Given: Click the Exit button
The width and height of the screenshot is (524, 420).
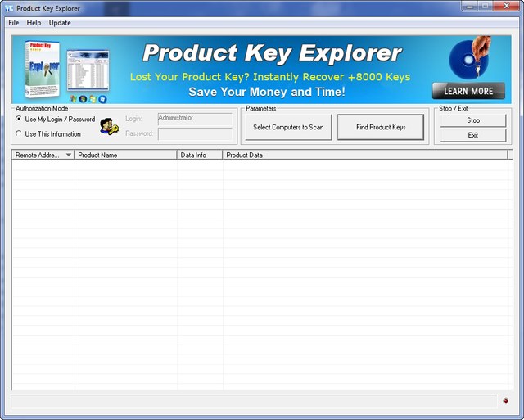Looking at the screenshot, I should click(473, 135).
